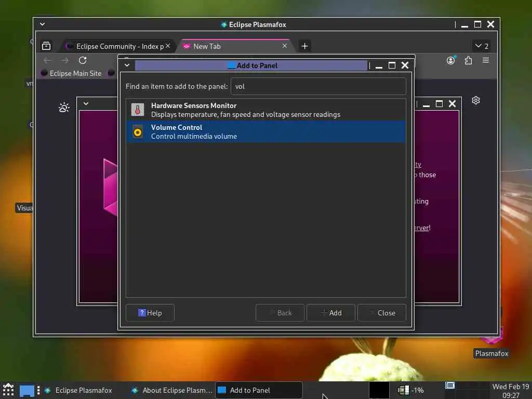Switch to Eclipse Plasmafox taskbar window
Screen dimensions: 532x399
[84, 390]
